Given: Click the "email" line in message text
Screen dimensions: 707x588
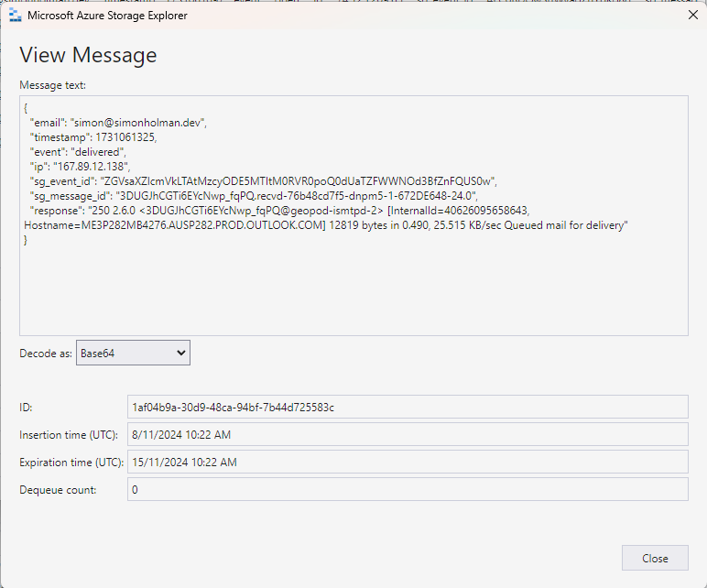Looking at the screenshot, I should pyautogui.click(x=118, y=123).
